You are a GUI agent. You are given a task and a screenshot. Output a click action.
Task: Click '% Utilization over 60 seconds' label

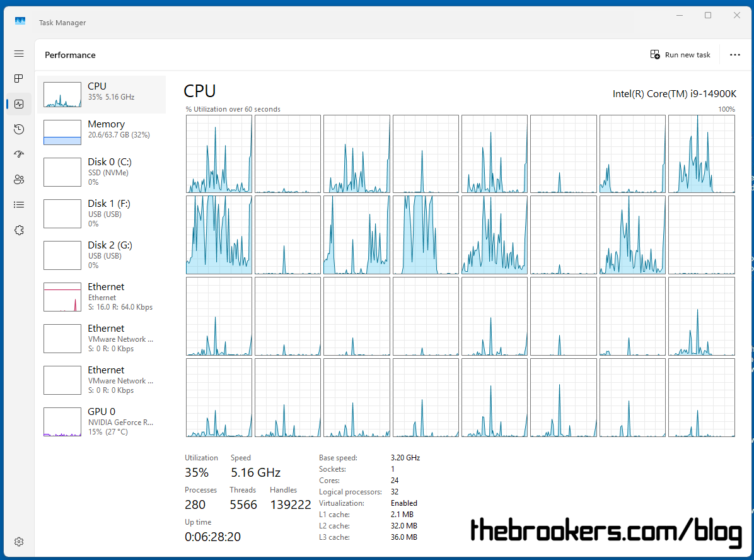point(233,109)
